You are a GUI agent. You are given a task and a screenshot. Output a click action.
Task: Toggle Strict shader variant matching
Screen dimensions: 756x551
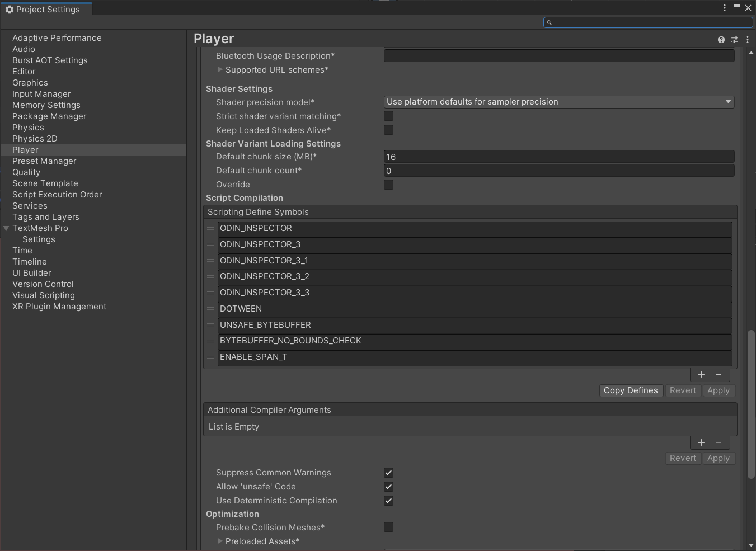point(388,116)
